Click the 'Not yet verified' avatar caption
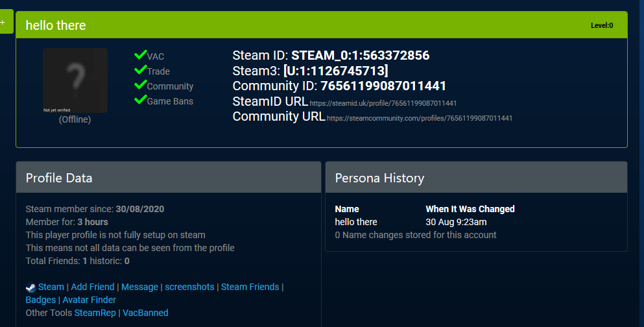This screenshot has width=644, height=327. (x=56, y=110)
